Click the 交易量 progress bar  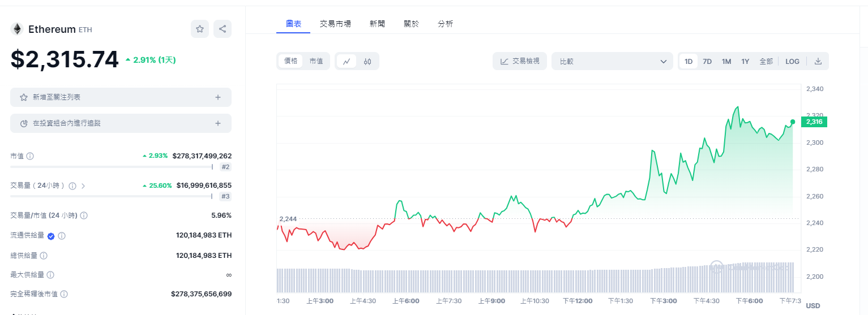pos(112,196)
